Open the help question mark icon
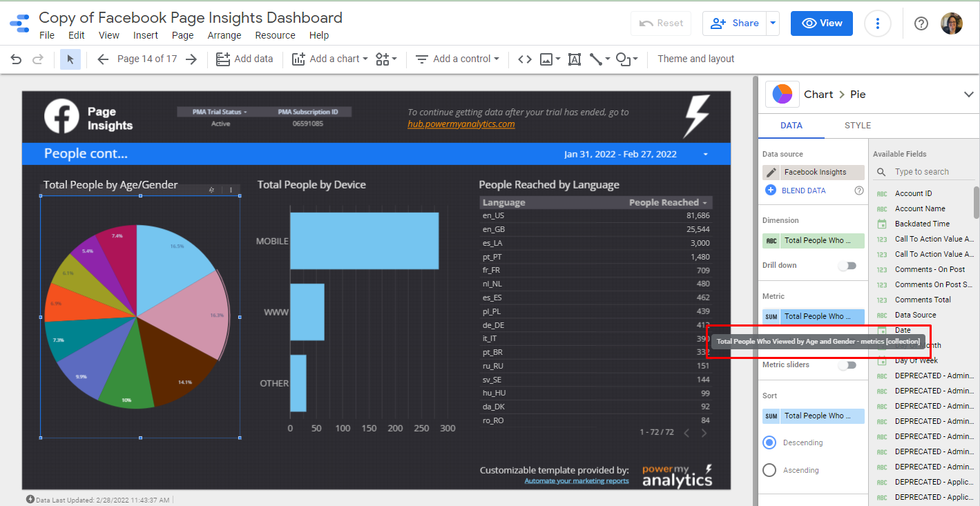Image resolution: width=980 pixels, height=506 pixels. 921,23
